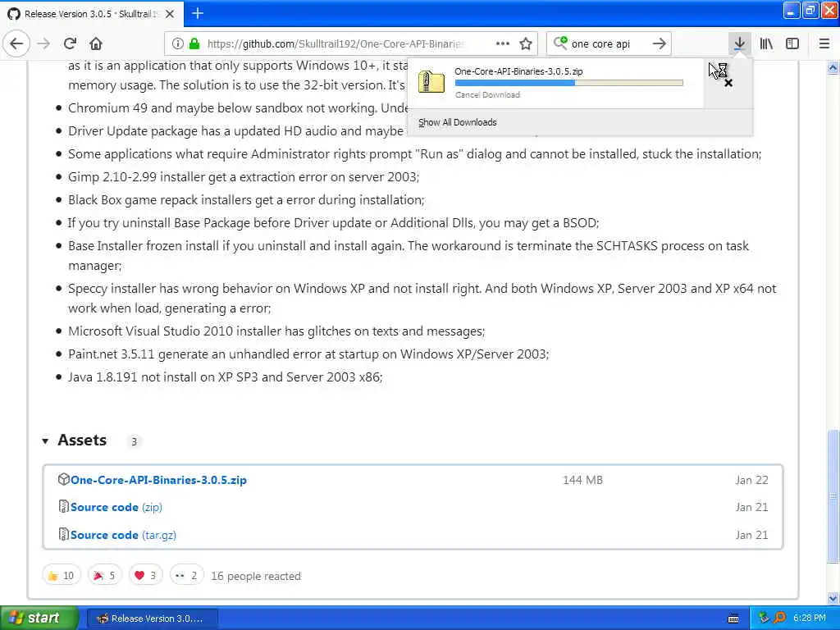Download Source code (tar.gz)
The width and height of the screenshot is (840, 630).
(123, 535)
